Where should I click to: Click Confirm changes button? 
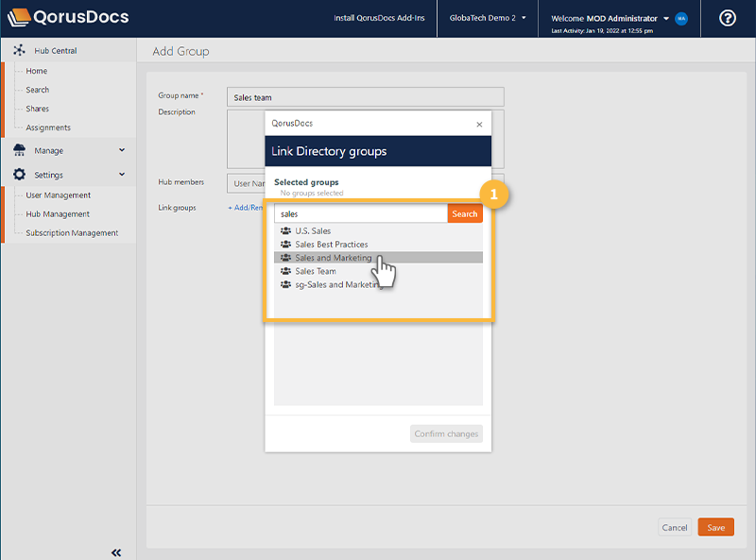[446, 433]
